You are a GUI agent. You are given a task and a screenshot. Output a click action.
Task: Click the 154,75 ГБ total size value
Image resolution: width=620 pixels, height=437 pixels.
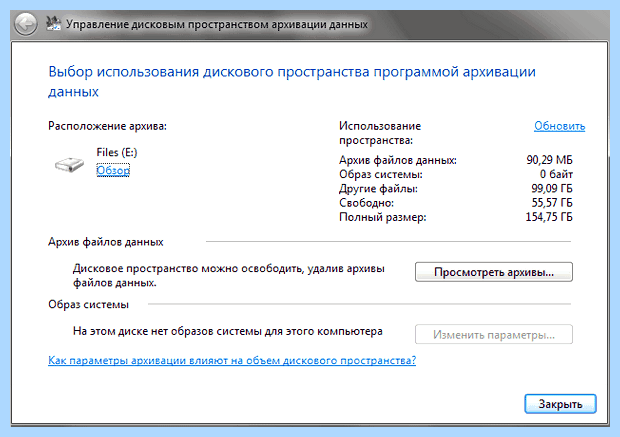click(549, 217)
